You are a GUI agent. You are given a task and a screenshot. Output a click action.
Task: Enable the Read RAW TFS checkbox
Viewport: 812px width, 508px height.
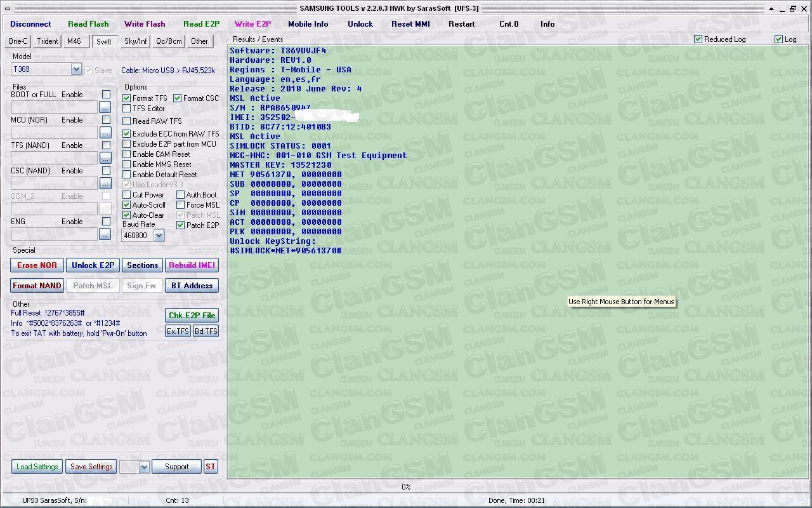click(127, 121)
